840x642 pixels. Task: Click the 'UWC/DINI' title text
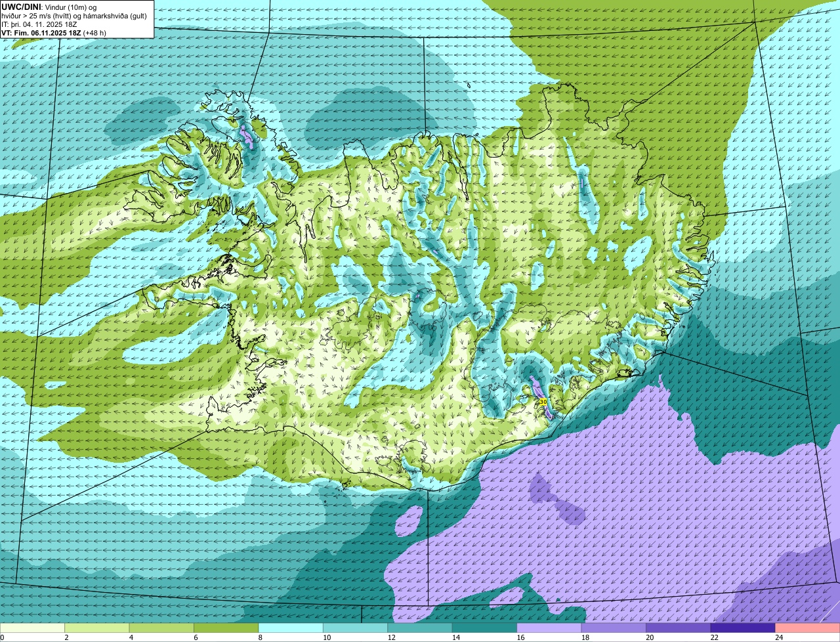(22, 7)
